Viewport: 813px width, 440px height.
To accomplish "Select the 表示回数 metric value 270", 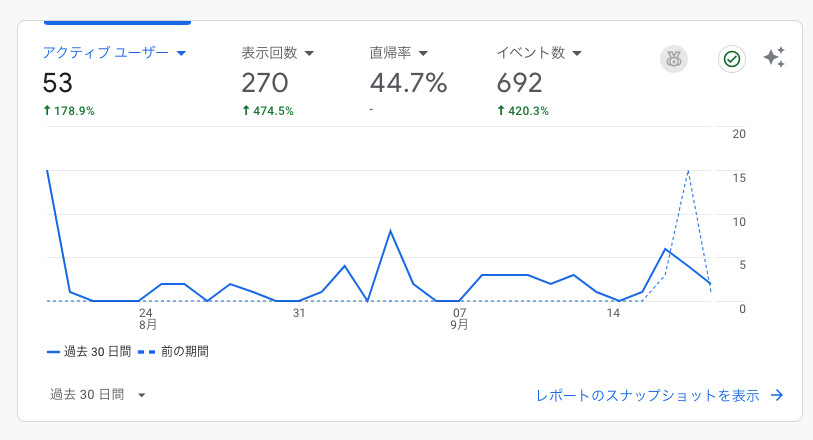I will click(x=265, y=83).
